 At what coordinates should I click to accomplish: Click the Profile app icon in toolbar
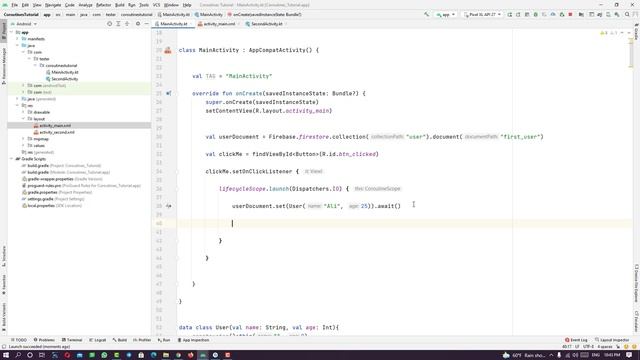tap(553, 14)
